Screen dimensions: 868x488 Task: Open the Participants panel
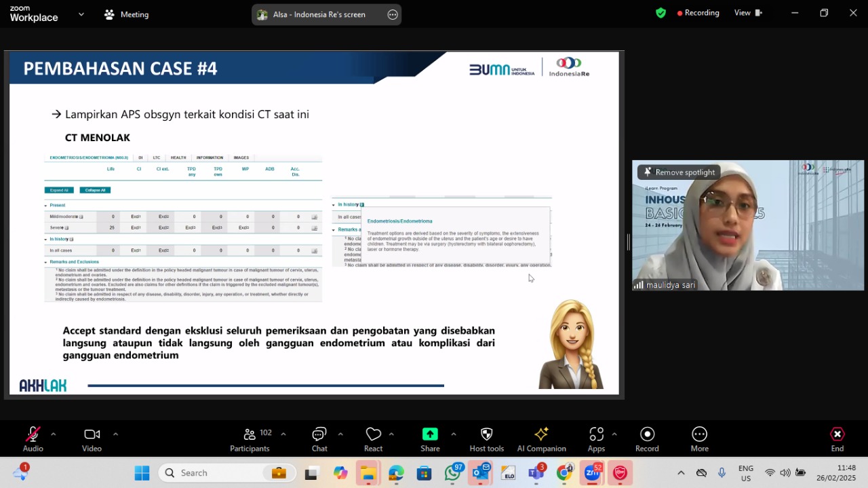250,439
